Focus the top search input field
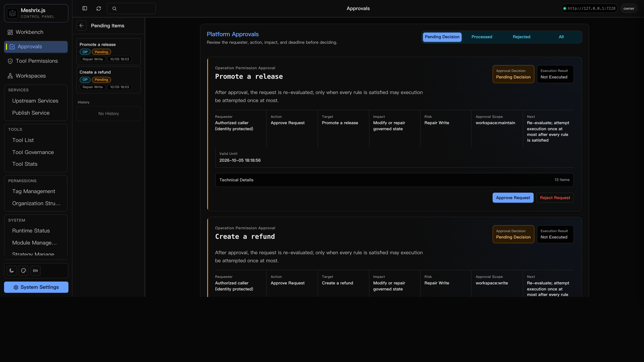Screen dimensions: 644x362 pos(131,9)
